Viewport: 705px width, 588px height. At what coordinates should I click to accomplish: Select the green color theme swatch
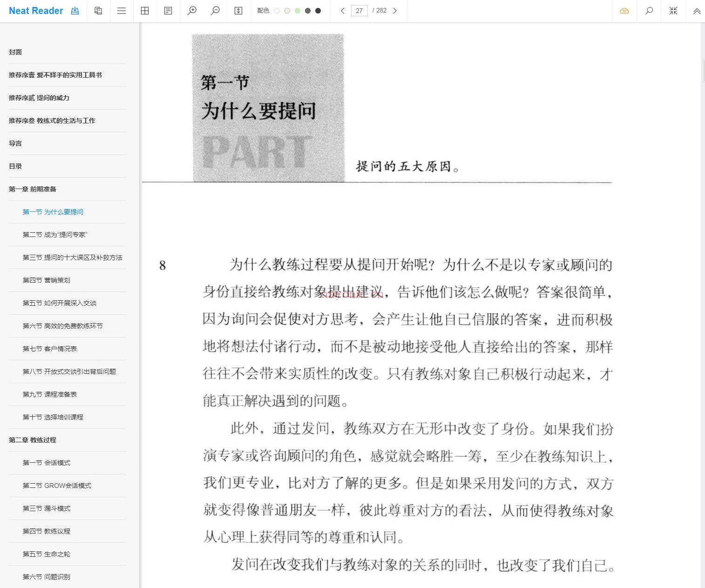tap(298, 11)
